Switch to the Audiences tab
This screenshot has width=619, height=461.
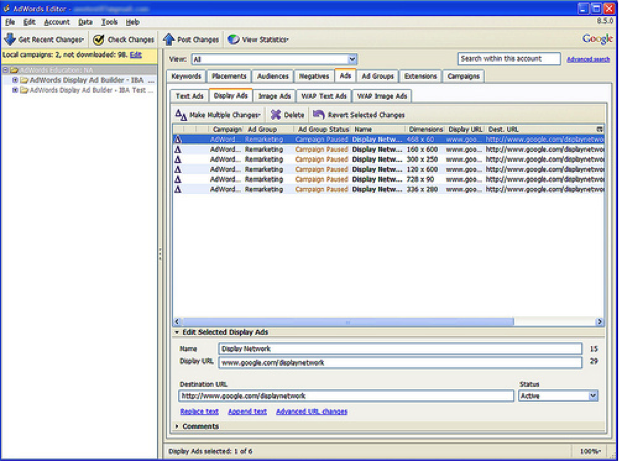(273, 76)
